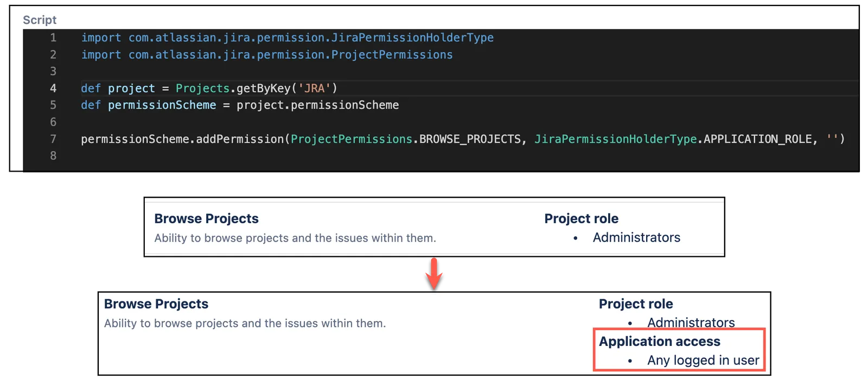Click the 'JRA' string in getByKey call
This screenshot has width=868, height=384.
coord(314,89)
